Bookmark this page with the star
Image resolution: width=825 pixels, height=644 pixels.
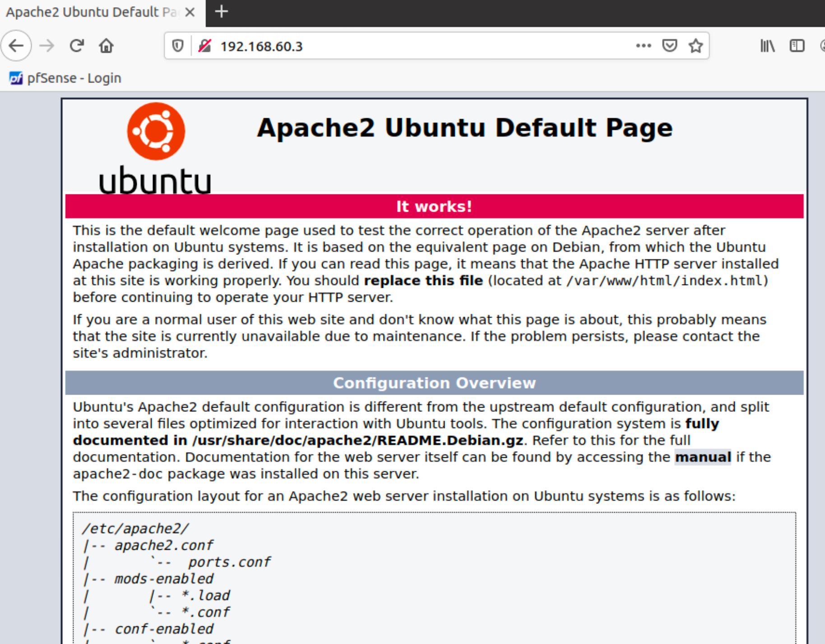695,46
